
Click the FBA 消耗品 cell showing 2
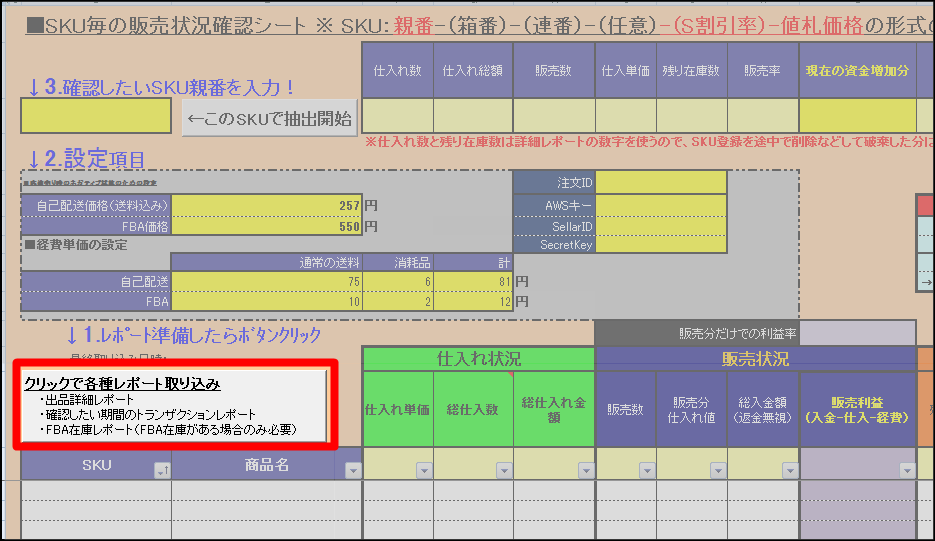click(x=396, y=300)
